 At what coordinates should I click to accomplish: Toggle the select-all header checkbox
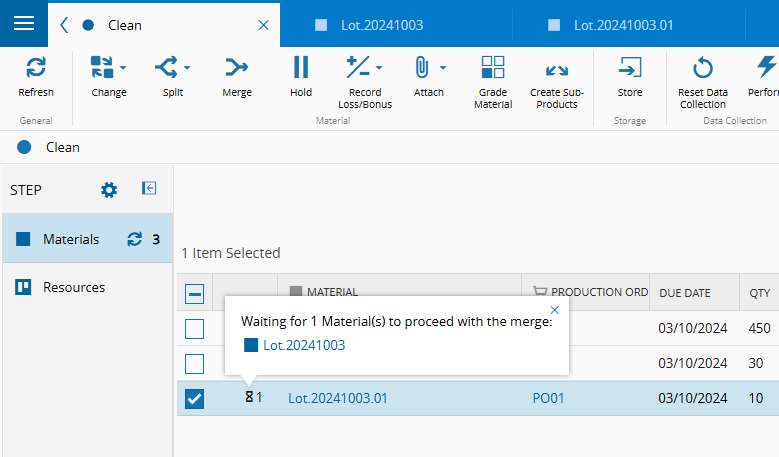click(x=195, y=294)
